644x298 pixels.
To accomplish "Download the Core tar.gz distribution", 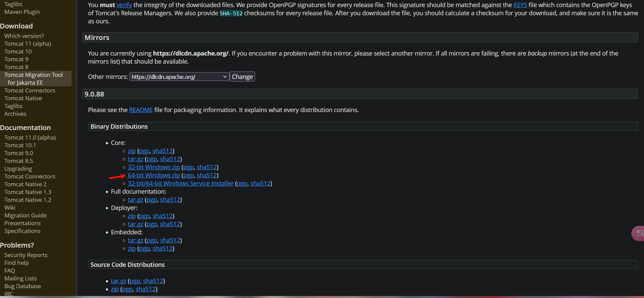I will pyautogui.click(x=135, y=159).
